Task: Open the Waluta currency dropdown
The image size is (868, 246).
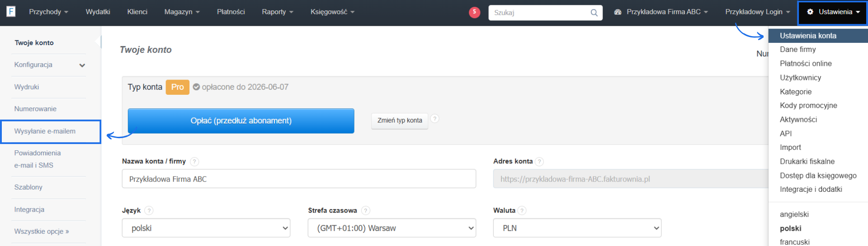Action: click(x=577, y=228)
